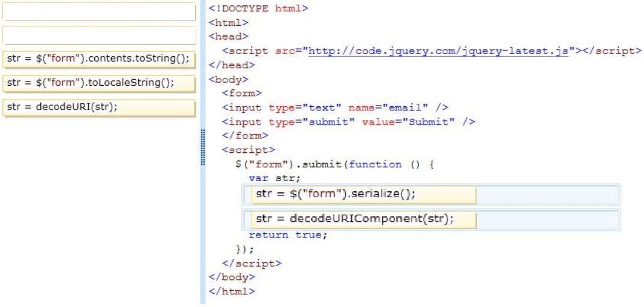Select the contents.toString() code option
The image size is (644, 307).
100,59
